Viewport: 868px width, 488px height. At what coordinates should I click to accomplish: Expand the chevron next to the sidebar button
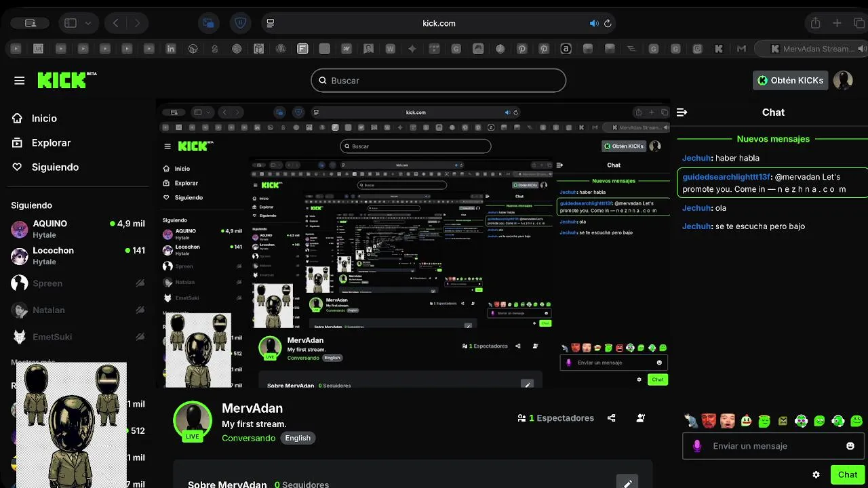pyautogui.click(x=88, y=23)
